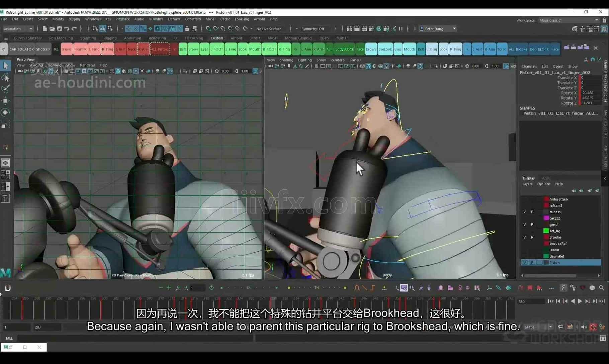Click the search magnifier icon above timeline
The image size is (609, 364).
pos(602,288)
